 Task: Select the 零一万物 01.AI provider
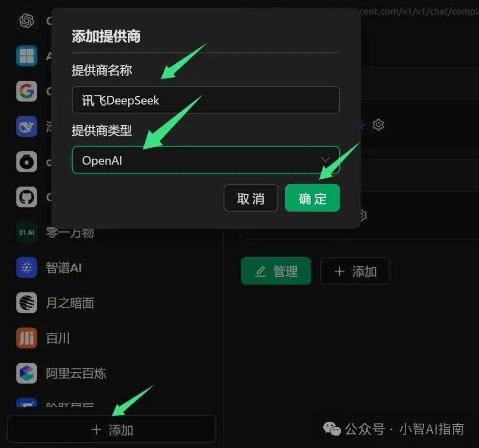click(x=55, y=232)
